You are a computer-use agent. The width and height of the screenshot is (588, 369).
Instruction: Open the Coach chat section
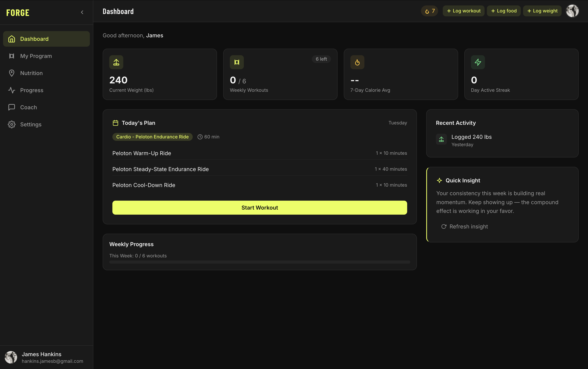coord(28,107)
